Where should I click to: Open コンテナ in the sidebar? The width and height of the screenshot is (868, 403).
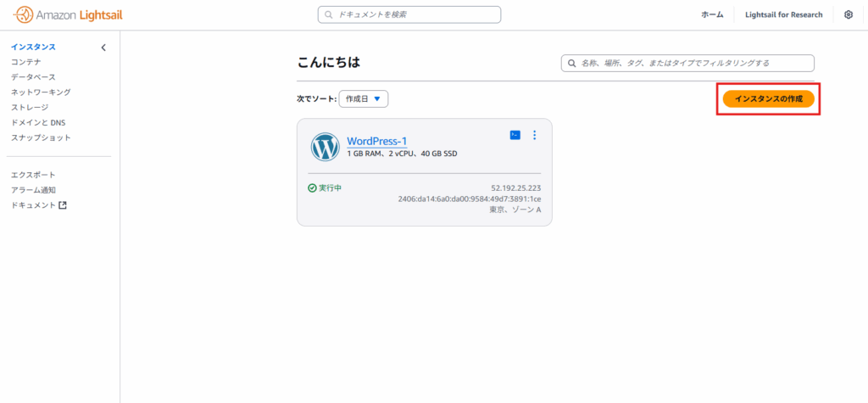click(26, 62)
